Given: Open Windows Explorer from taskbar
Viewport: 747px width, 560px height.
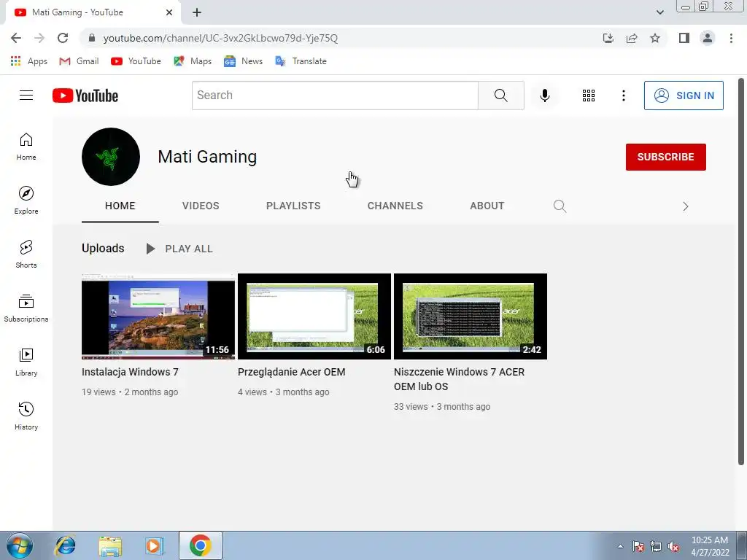Looking at the screenshot, I should (110, 545).
